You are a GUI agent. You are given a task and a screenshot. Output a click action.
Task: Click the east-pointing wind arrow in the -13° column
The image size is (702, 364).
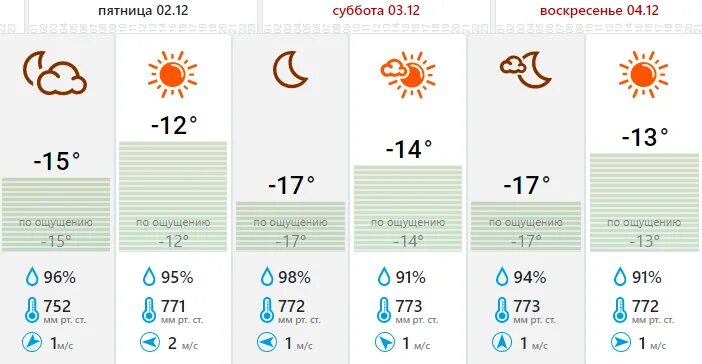pyautogui.click(x=621, y=343)
